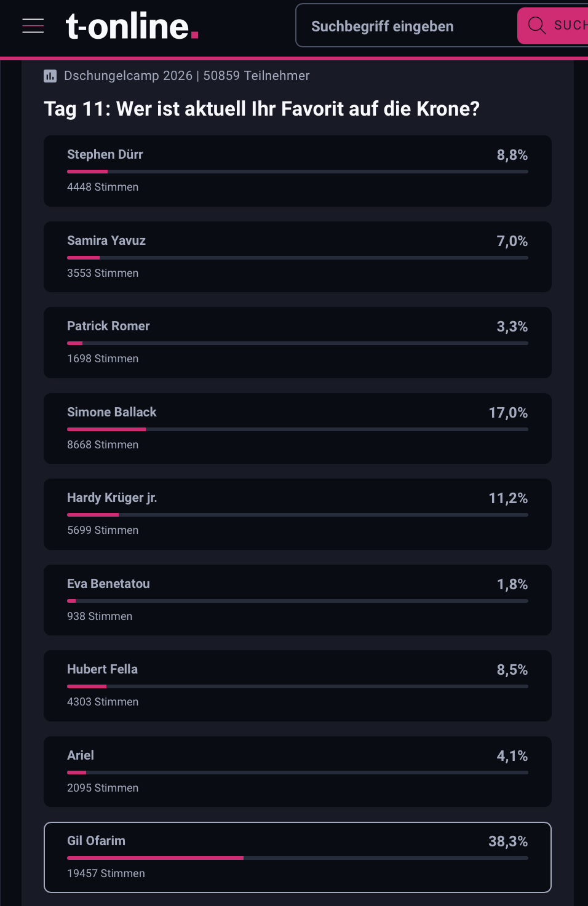Vote for Samira Yavuz
This screenshot has width=588, height=906.
[x=297, y=257]
